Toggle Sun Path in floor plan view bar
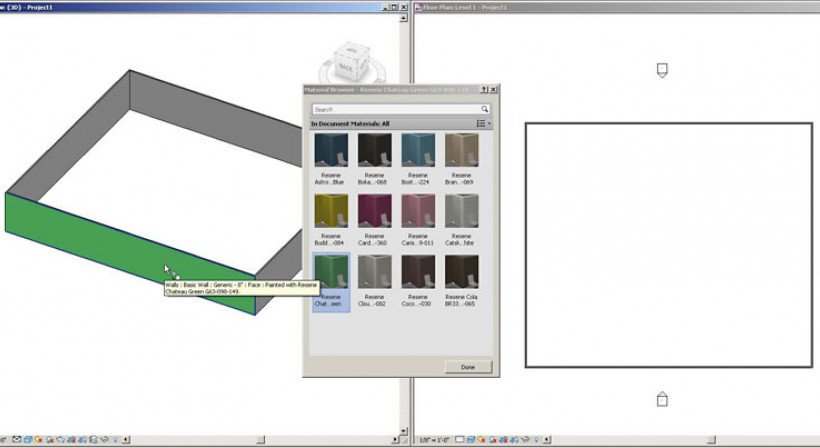The image size is (820, 448). [x=481, y=440]
